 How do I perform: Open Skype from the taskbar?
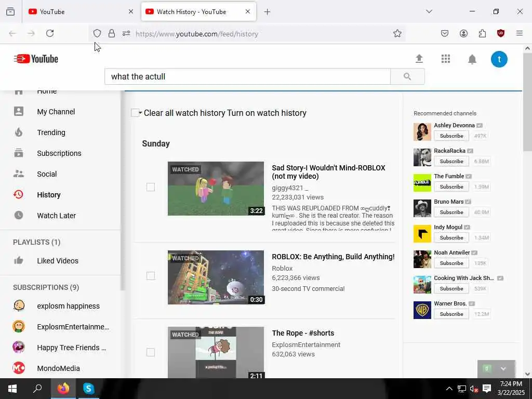tap(88, 388)
